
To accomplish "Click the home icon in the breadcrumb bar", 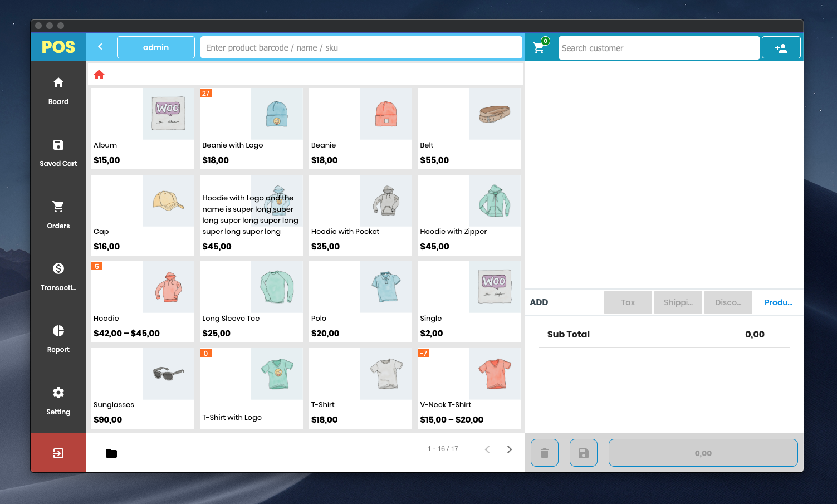I will point(99,74).
